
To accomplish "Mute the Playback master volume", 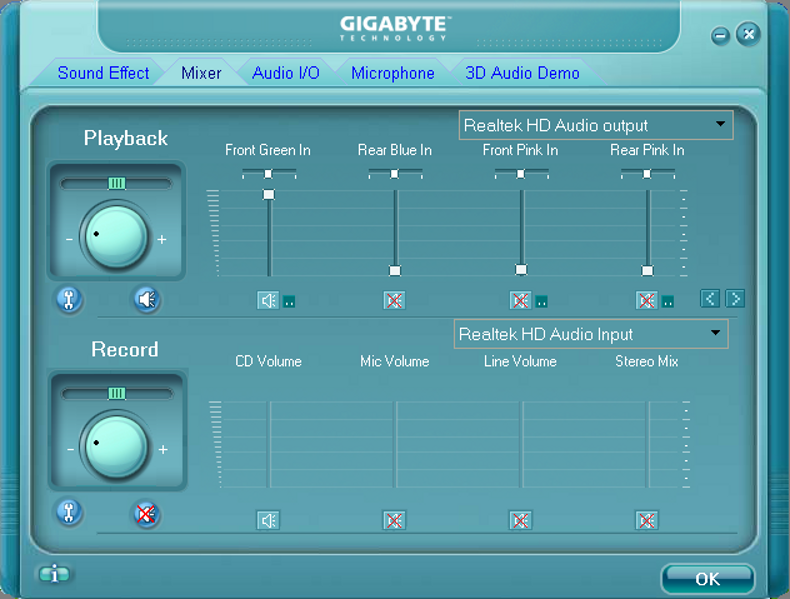I will pos(147,300).
